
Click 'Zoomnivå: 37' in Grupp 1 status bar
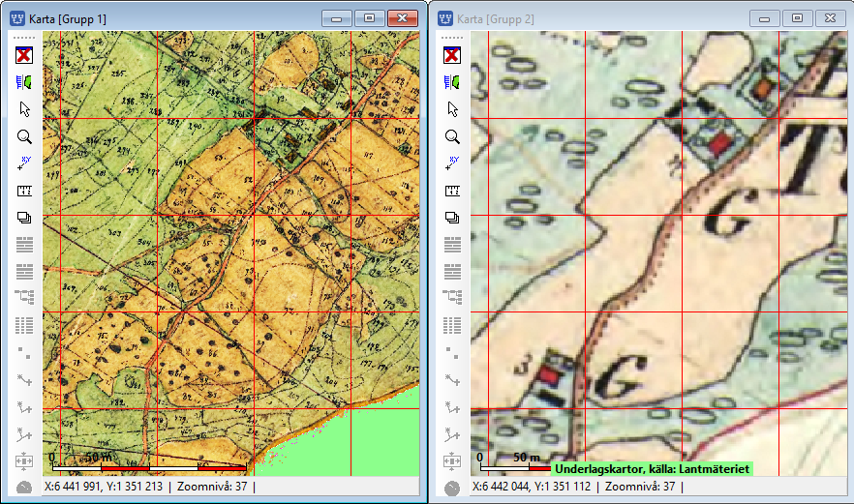click(212, 486)
